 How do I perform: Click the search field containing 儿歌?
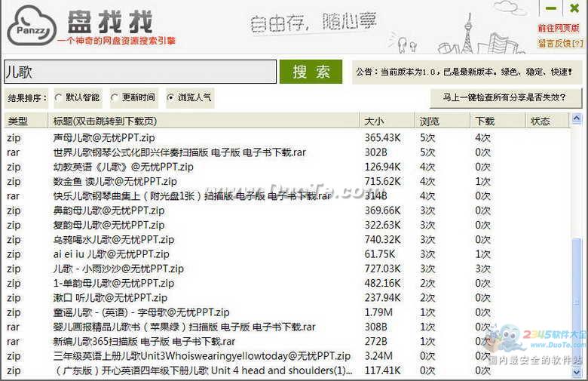(140, 72)
